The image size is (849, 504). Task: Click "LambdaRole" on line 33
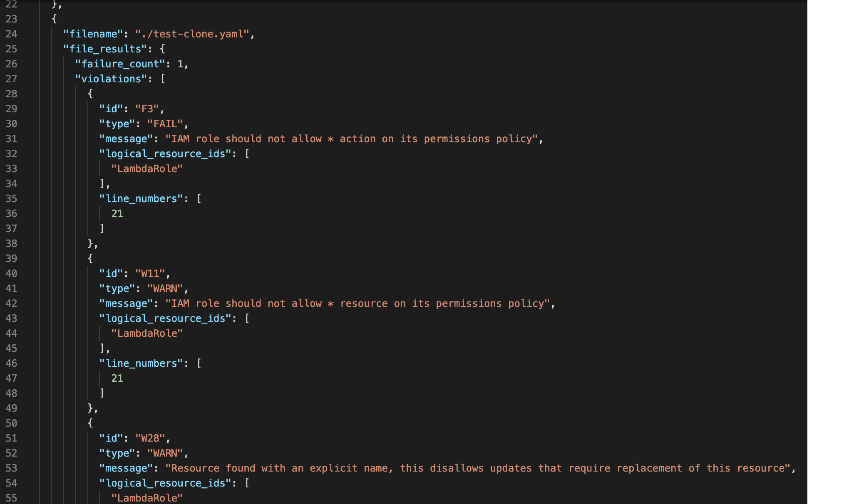(147, 169)
